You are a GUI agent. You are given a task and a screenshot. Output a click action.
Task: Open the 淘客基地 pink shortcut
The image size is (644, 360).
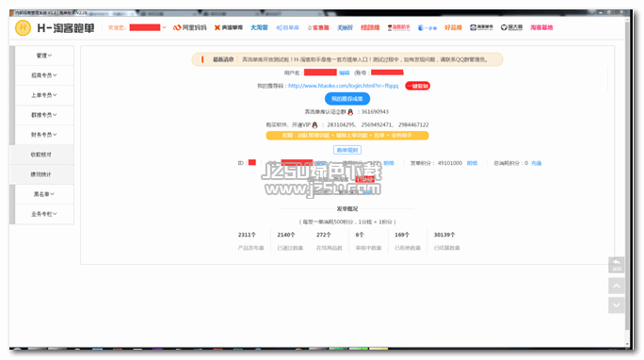tap(541, 27)
